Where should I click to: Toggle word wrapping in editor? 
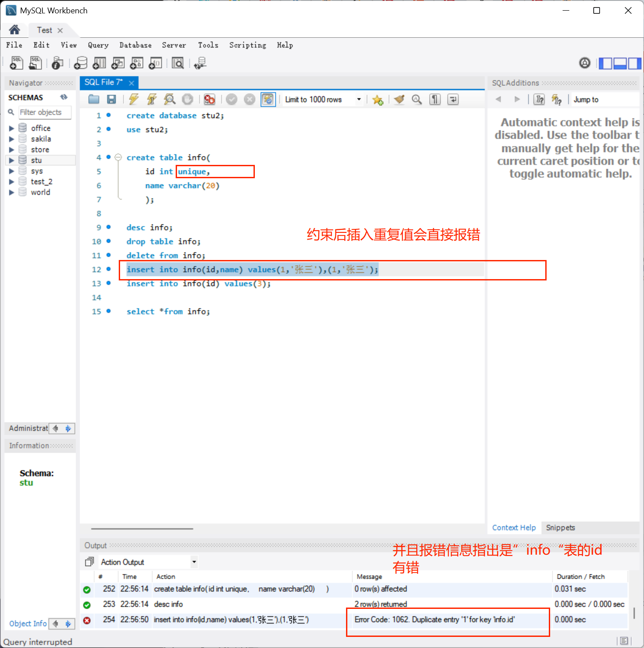[x=453, y=100]
